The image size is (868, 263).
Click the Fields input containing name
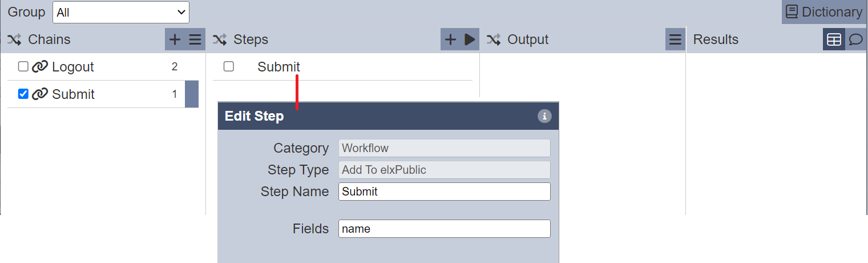(x=445, y=229)
